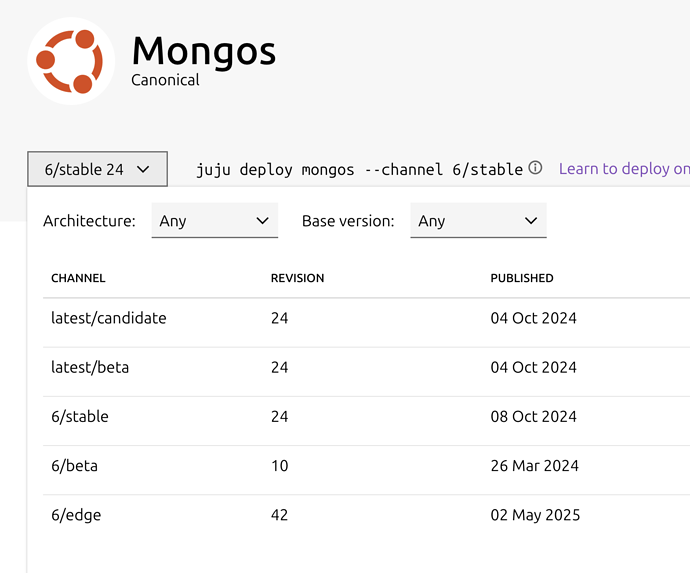Click 04 Oct 2024 date in latest/beta row
Image resolution: width=690 pixels, height=573 pixels.
tap(533, 367)
